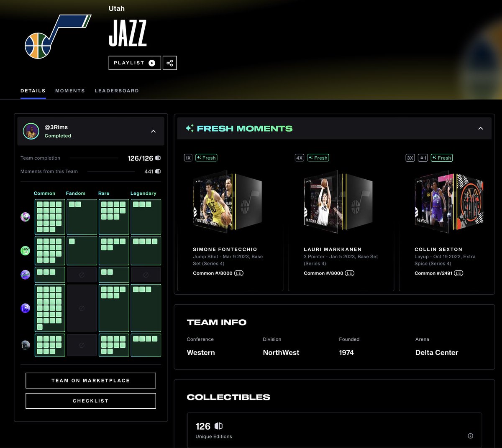Click Moments from this Team progress bar
The image size is (502, 448).
(x=111, y=171)
